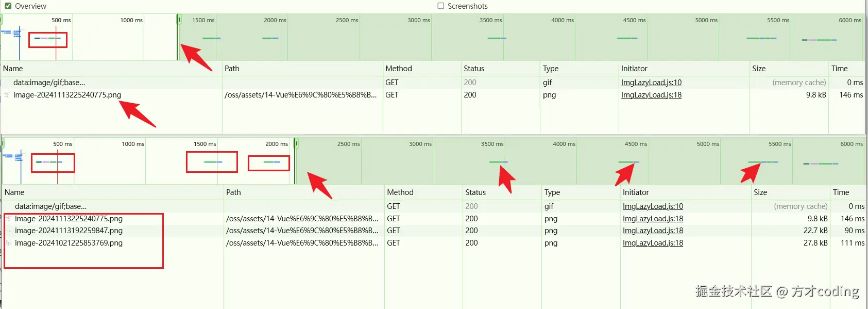The image size is (868, 309).
Task: Click the thumbnail icon beside image-20241113192259847.png
Action: [8, 231]
